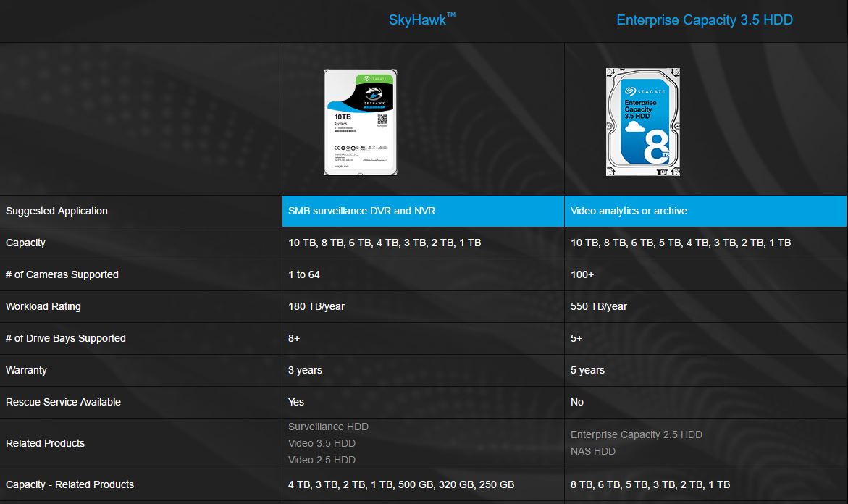
Task: Click the 'Workload Rating' row label
Action: (x=43, y=306)
